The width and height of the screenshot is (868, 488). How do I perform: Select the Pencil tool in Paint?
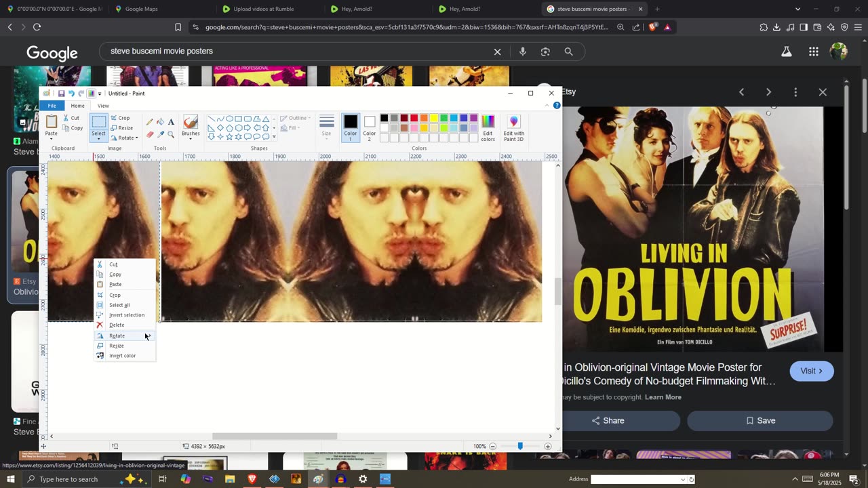(x=150, y=122)
